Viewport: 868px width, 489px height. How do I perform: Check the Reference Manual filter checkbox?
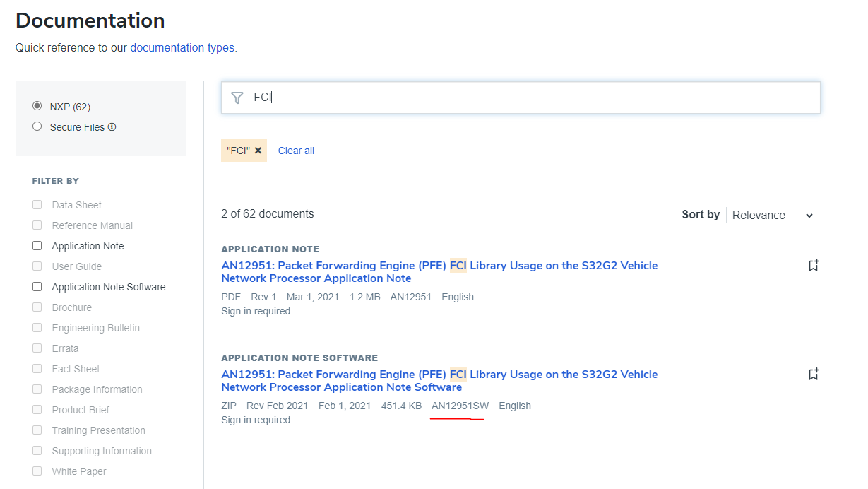[37, 225]
